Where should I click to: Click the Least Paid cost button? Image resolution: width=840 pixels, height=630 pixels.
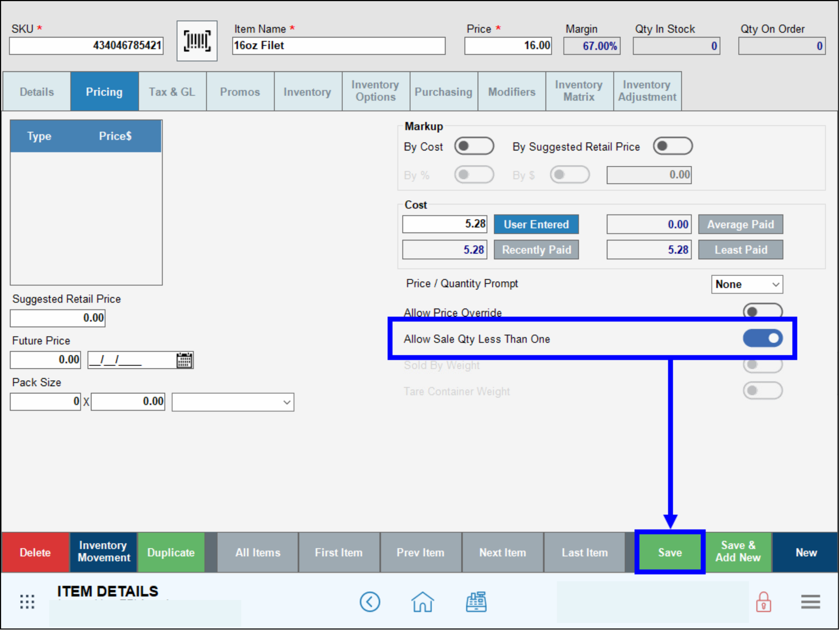[740, 249]
